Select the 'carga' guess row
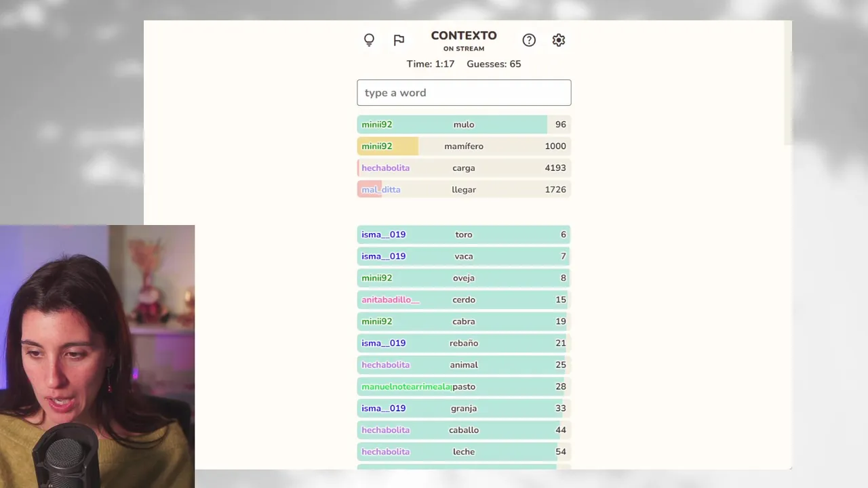This screenshot has width=868, height=488. [464, 168]
